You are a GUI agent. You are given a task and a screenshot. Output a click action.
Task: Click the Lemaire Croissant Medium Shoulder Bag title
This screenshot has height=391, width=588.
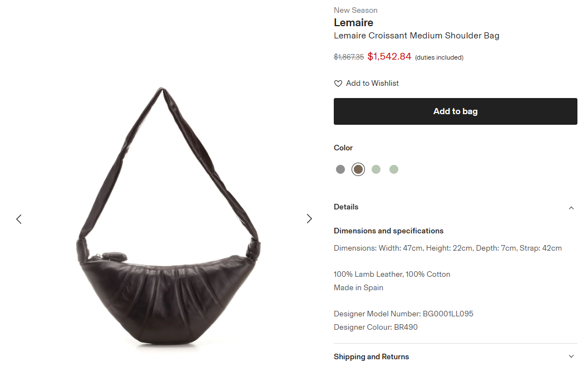tap(416, 36)
